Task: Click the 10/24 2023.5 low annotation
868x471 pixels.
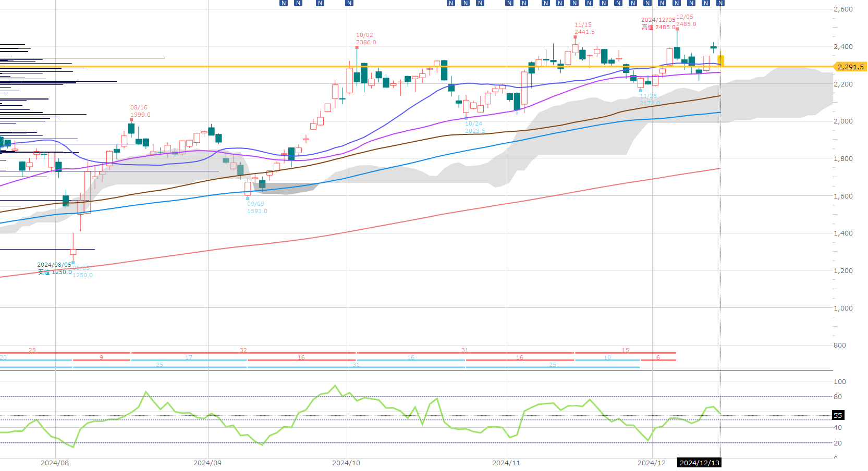Action: [474, 127]
